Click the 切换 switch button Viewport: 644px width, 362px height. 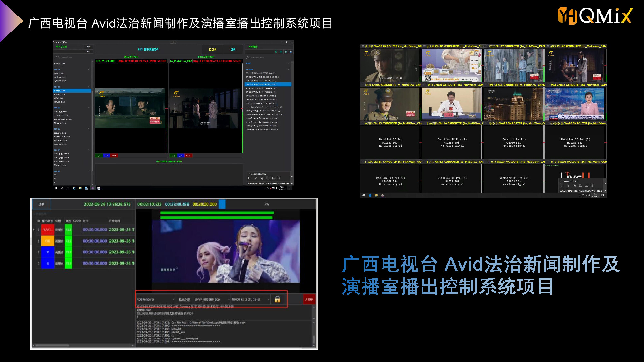(233, 50)
